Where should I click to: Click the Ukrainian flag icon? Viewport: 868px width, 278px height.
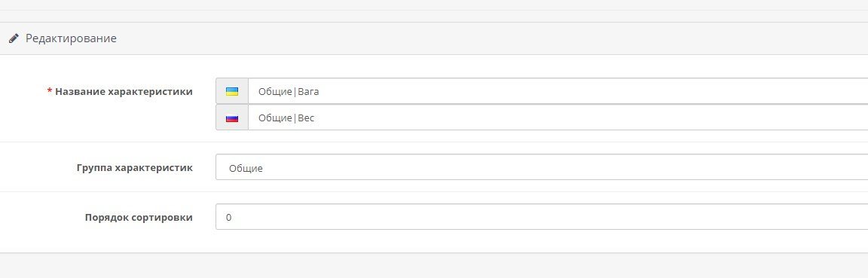click(232, 91)
